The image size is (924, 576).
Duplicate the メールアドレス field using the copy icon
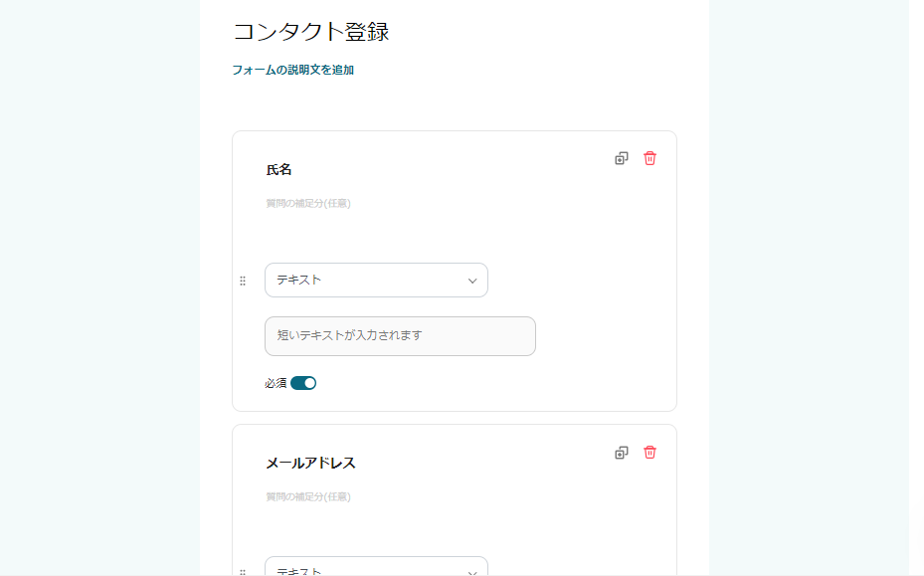(622, 452)
